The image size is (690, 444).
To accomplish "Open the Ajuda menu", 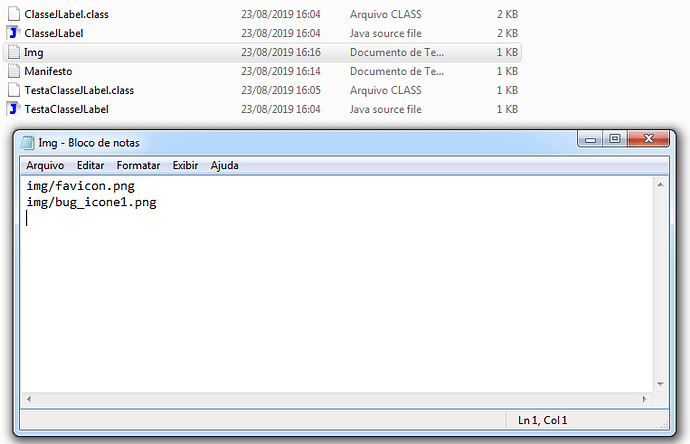I will coord(224,165).
